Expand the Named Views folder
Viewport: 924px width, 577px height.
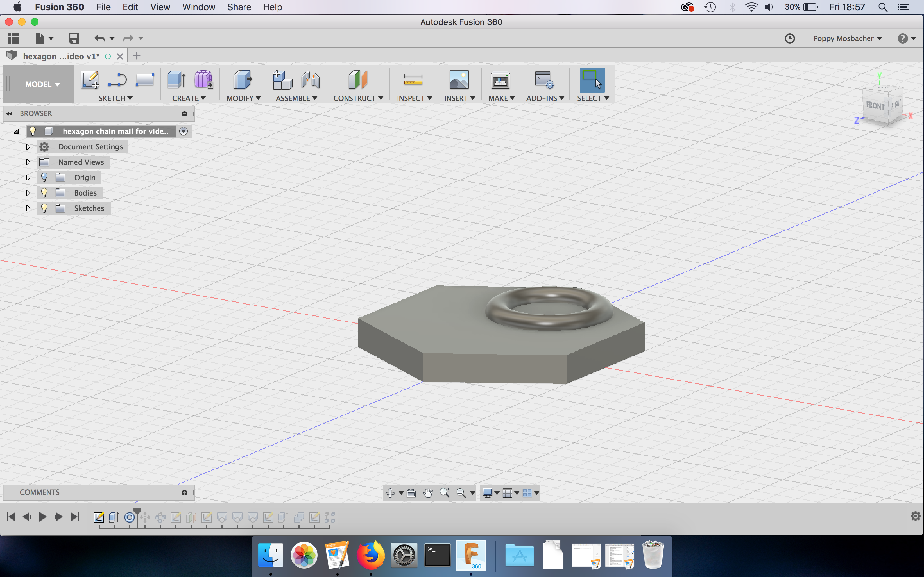click(x=27, y=162)
